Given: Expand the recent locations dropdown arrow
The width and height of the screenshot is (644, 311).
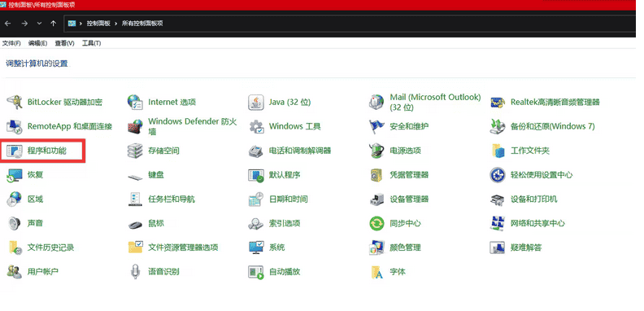Looking at the screenshot, I should [39, 24].
